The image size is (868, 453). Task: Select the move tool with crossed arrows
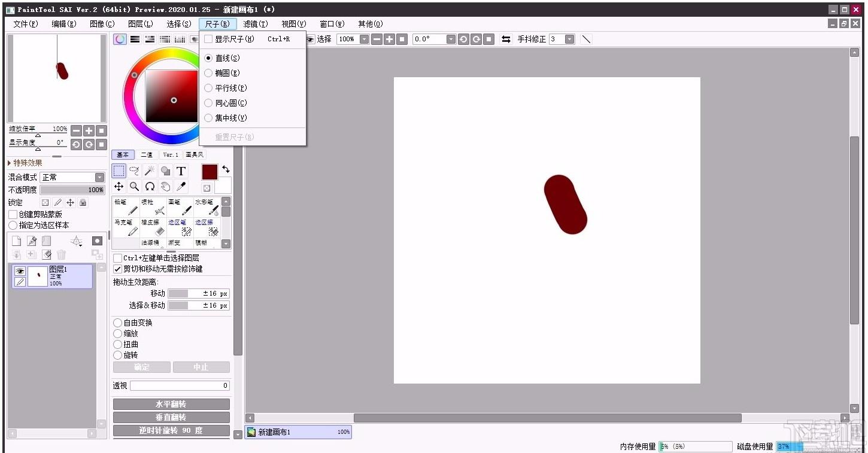pyautogui.click(x=119, y=186)
